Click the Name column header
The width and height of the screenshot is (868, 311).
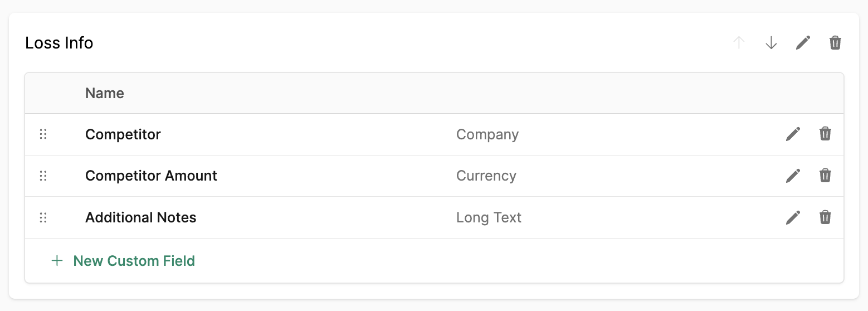[105, 93]
